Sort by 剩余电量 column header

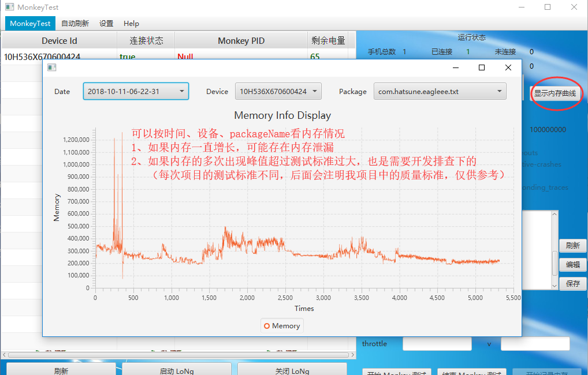coord(328,40)
